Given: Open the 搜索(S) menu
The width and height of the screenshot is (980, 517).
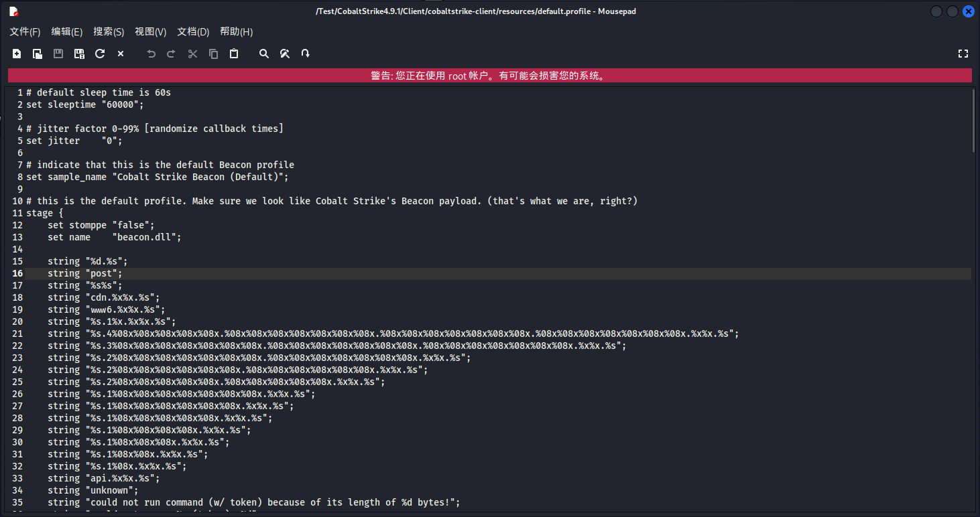Looking at the screenshot, I should [x=109, y=31].
